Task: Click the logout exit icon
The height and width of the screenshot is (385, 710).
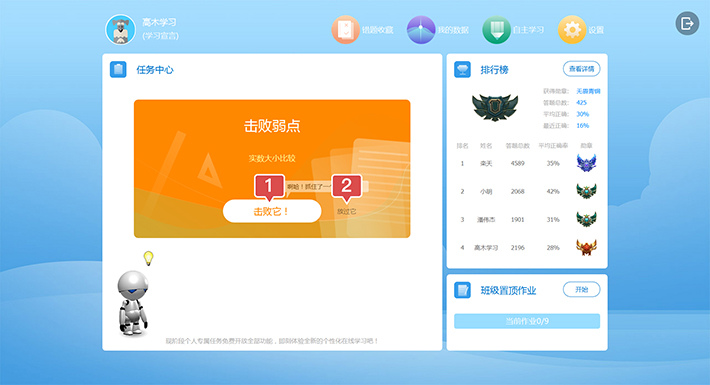Action: click(687, 23)
